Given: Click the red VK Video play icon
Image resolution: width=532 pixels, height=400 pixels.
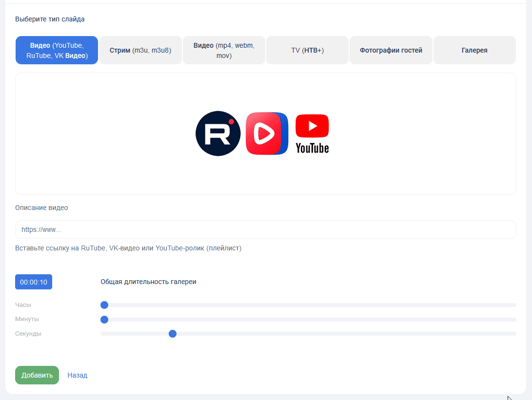Looking at the screenshot, I should [267, 133].
